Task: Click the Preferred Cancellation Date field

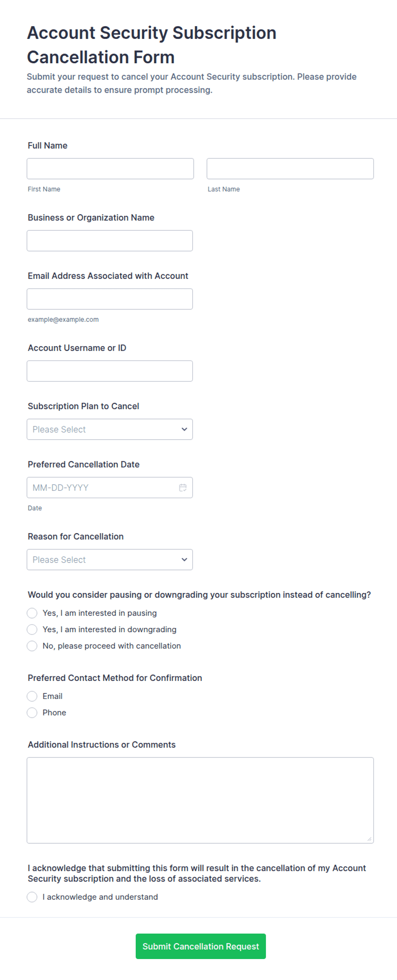Action: (110, 487)
